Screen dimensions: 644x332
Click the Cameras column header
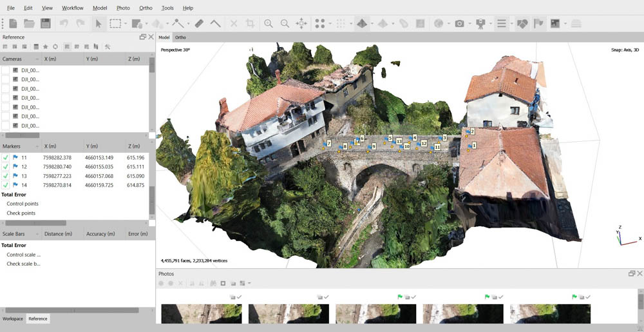pos(21,59)
